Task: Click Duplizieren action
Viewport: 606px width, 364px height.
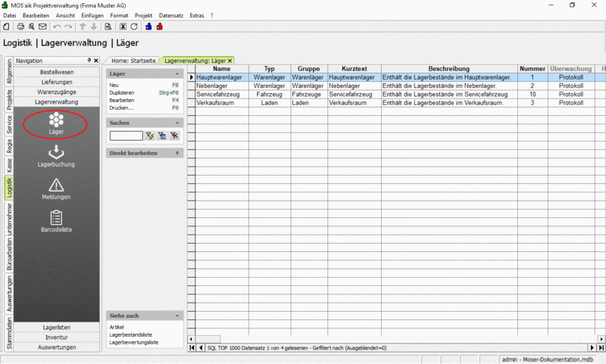Action: pos(122,92)
